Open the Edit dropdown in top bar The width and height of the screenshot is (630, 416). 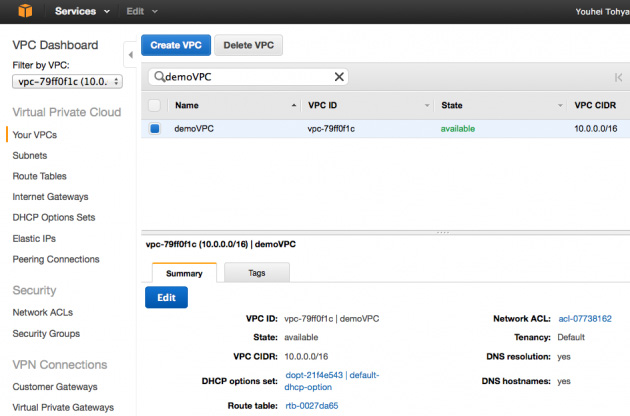click(142, 11)
